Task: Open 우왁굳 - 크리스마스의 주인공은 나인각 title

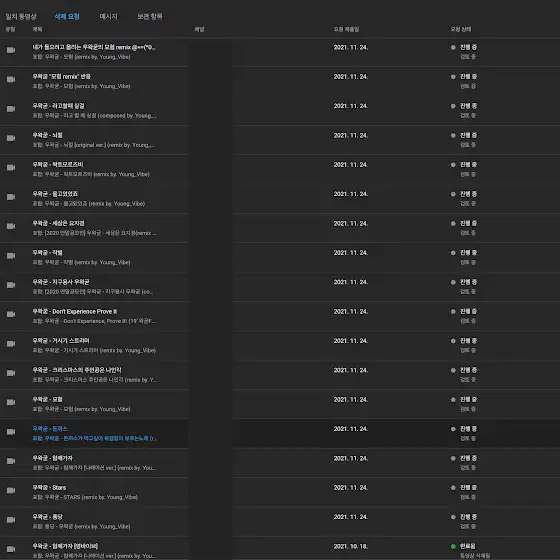Action: [77, 370]
